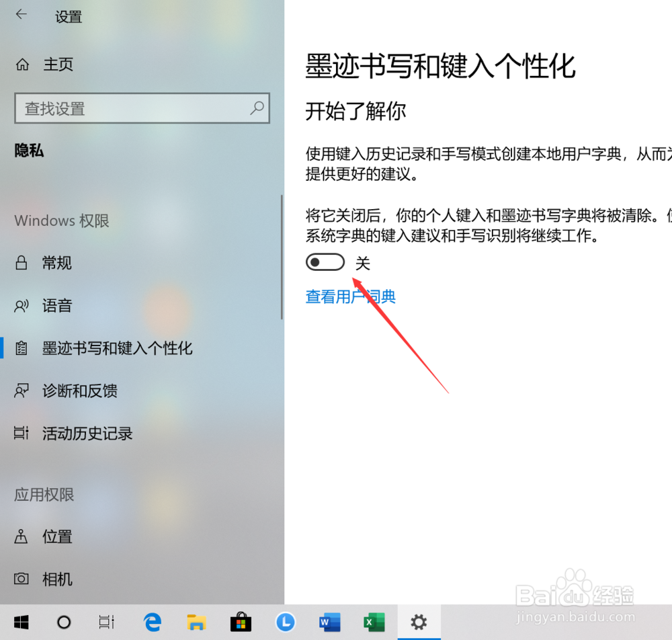The height and width of the screenshot is (640, 672).
Task: Click the location icon beside 位置
Action: (21, 536)
